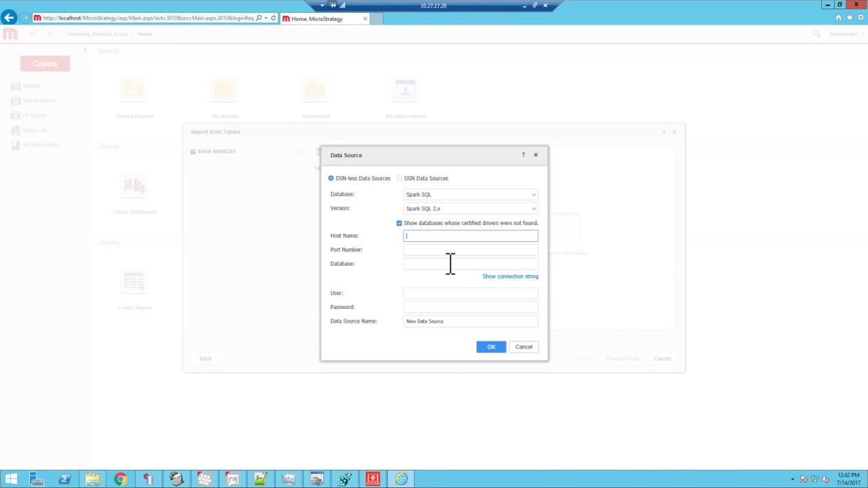Show hidden system tray icons
Screen dimensions: 868x488
[x=792, y=479]
